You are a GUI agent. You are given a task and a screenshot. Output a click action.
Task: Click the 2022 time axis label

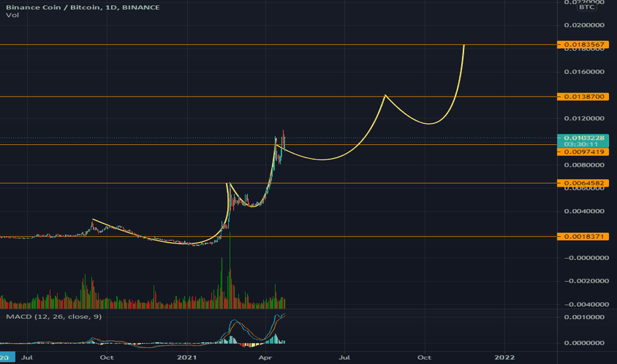pyautogui.click(x=504, y=357)
